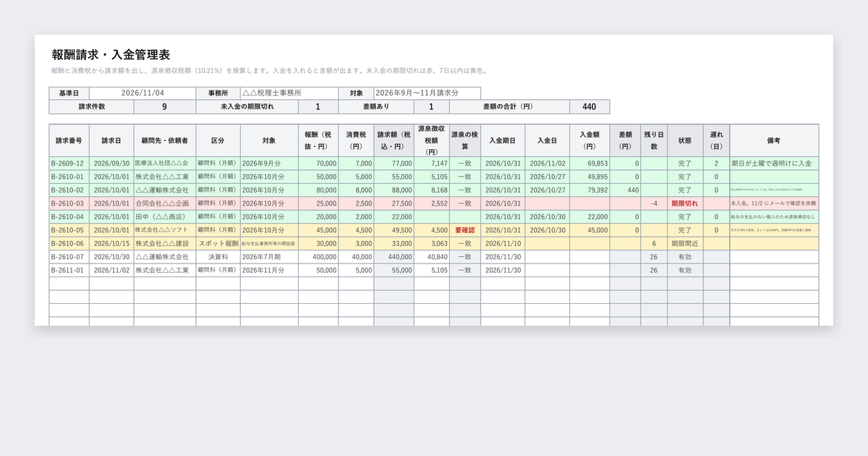Select the 遅れ（日） column header
Viewport: 868px width, 456px height.
(x=716, y=140)
